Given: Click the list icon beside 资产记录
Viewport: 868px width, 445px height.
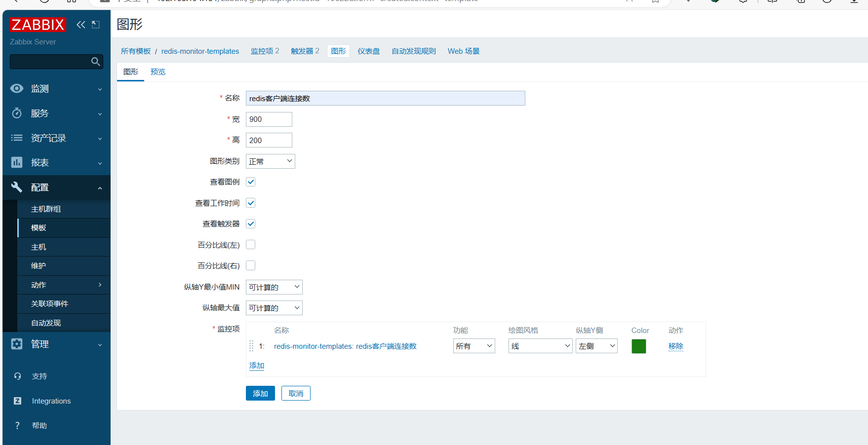Looking at the screenshot, I should coord(17,138).
